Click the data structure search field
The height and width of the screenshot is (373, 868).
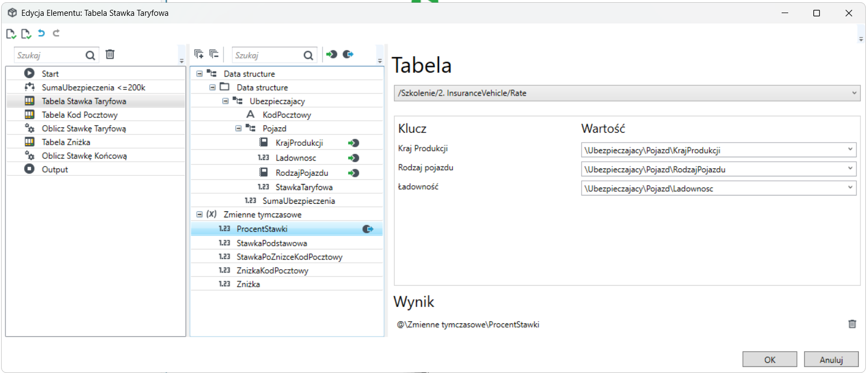[x=268, y=55]
